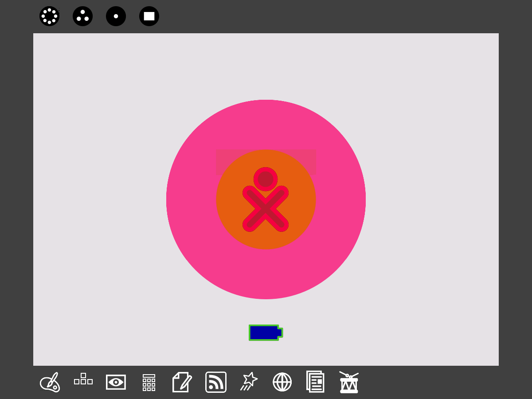Open the Browse activity globe icon

[x=282, y=382]
